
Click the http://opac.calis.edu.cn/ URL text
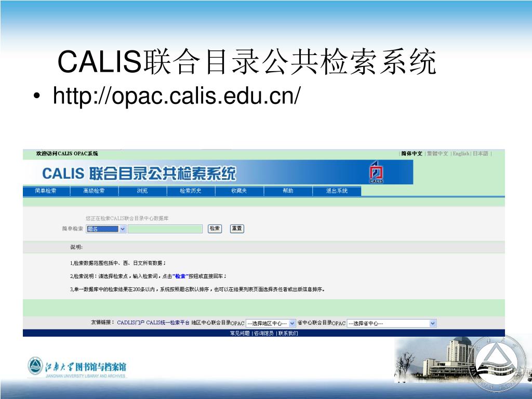pos(177,96)
